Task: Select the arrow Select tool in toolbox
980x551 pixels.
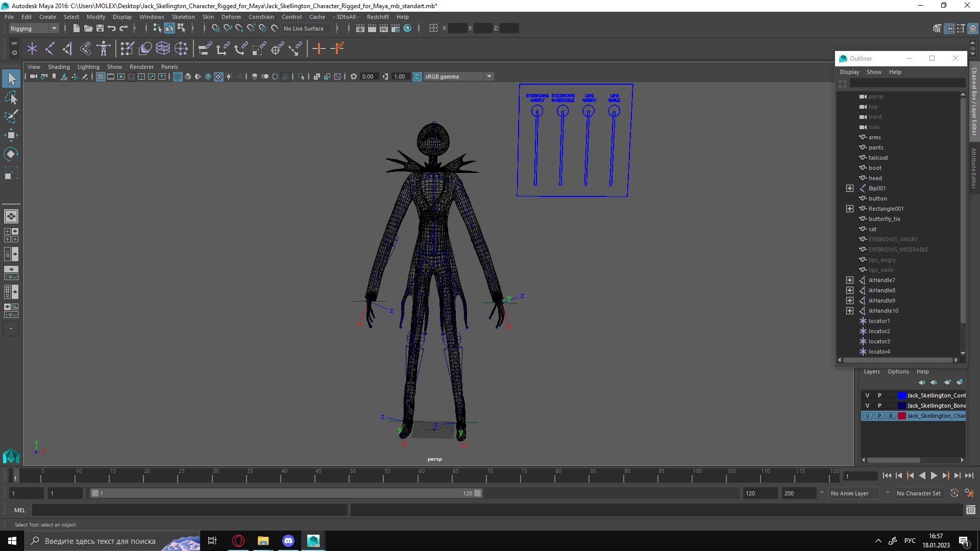Action: (x=11, y=79)
